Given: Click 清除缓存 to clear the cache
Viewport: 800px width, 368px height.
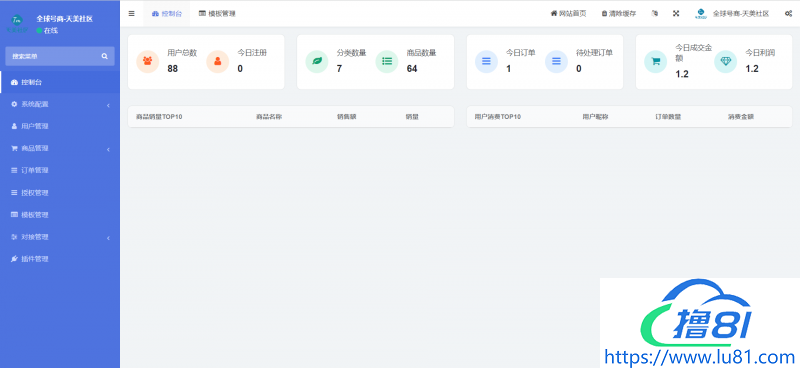Looking at the screenshot, I should pyautogui.click(x=619, y=14).
